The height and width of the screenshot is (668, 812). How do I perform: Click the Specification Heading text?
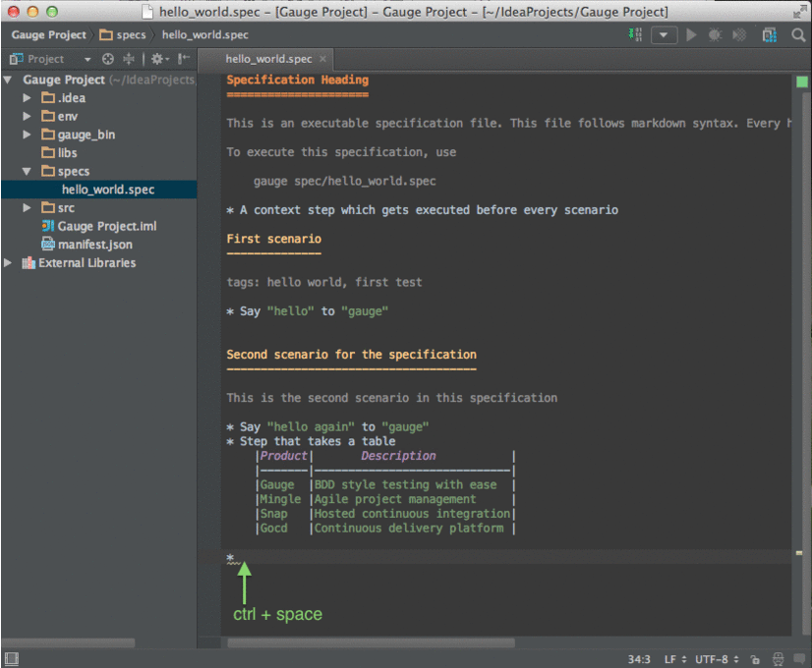[x=298, y=80]
